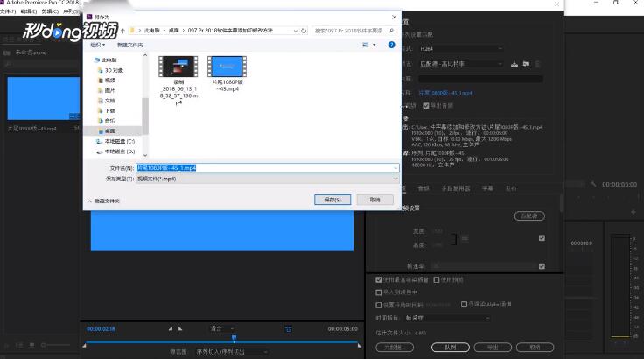This screenshot has height=359, width=644.
Task: Switch to the 音频 tab in export settings
Action: click(x=423, y=188)
